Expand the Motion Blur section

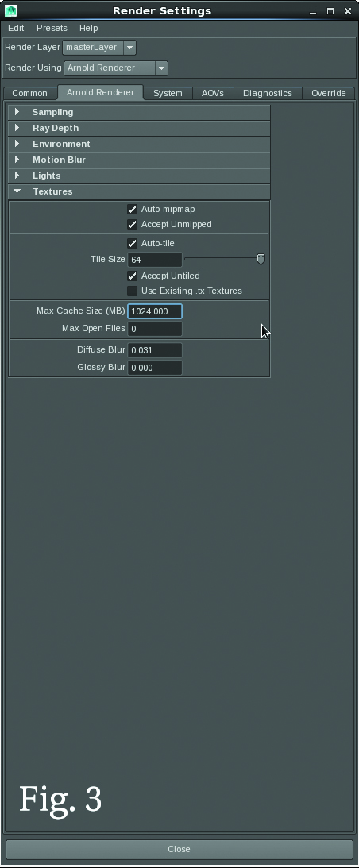(139, 160)
